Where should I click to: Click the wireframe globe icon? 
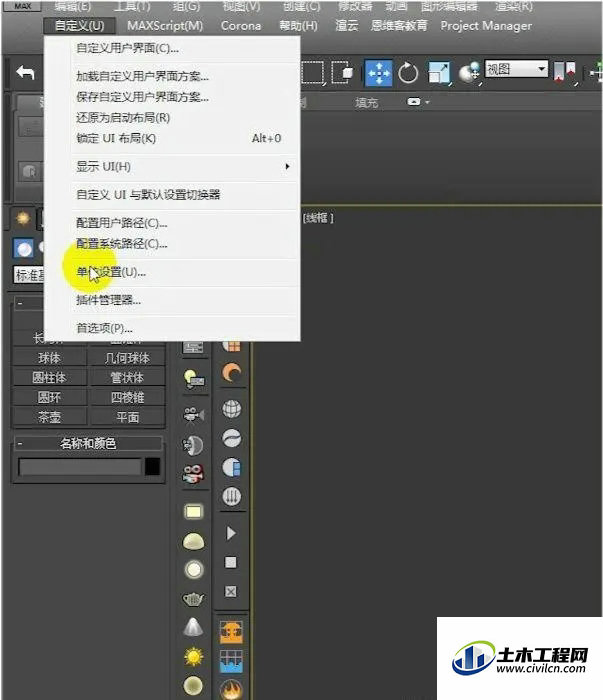tap(232, 408)
